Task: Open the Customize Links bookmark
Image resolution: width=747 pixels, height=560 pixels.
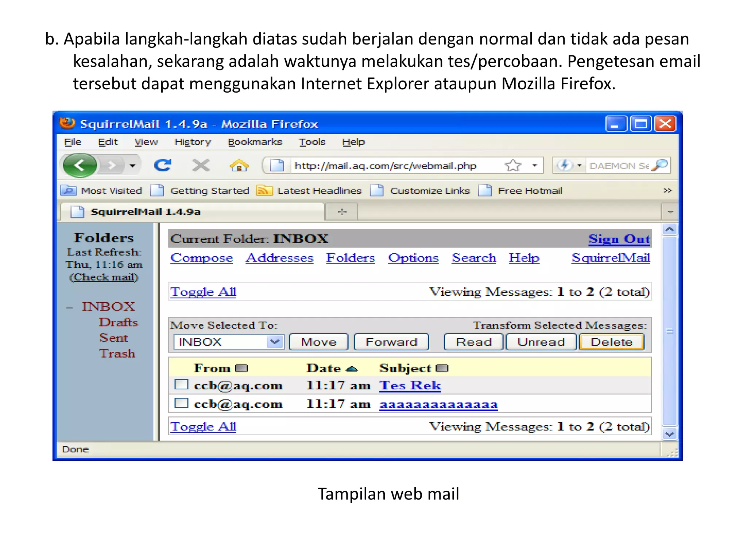Action: 420,191
